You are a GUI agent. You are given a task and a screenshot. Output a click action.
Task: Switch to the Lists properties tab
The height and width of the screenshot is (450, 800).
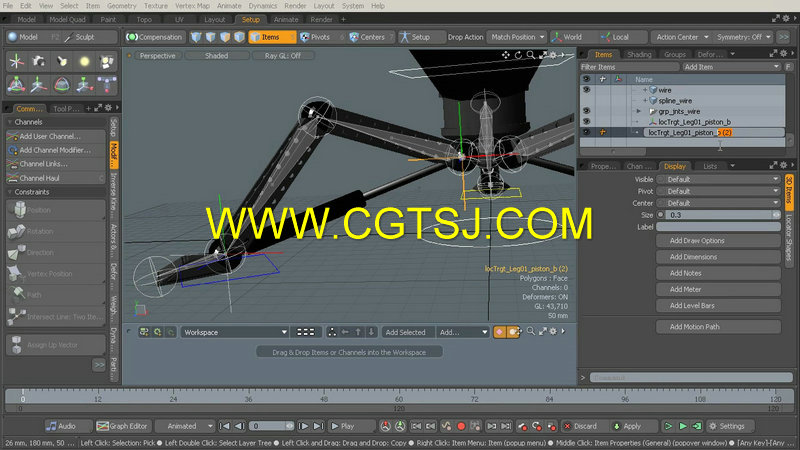tap(710, 166)
